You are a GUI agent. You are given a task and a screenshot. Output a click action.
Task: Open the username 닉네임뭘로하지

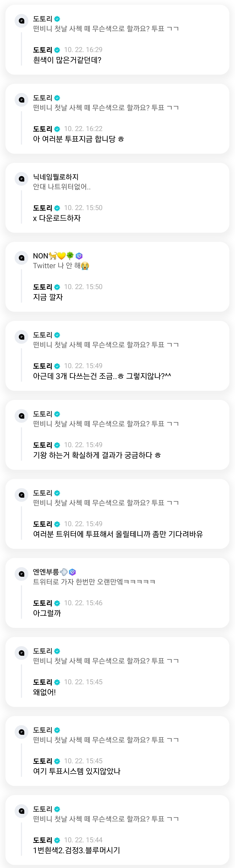56,177
